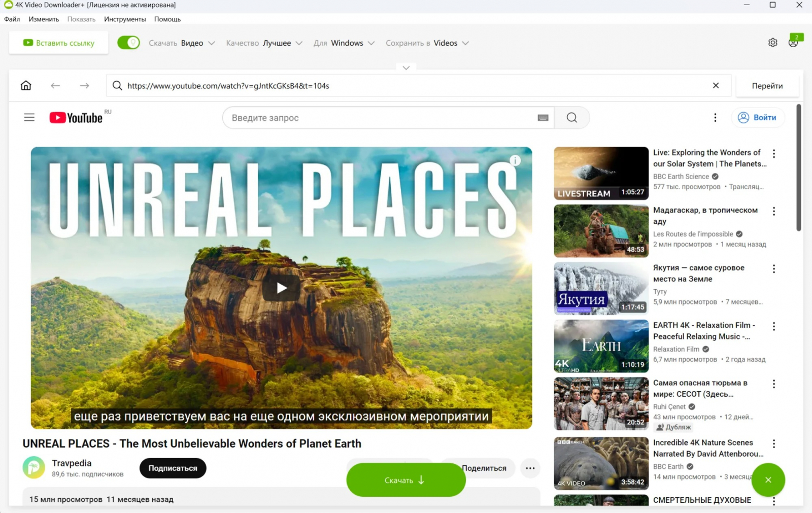
Task: Navigate forward with the right arrow
Action: 84,86
